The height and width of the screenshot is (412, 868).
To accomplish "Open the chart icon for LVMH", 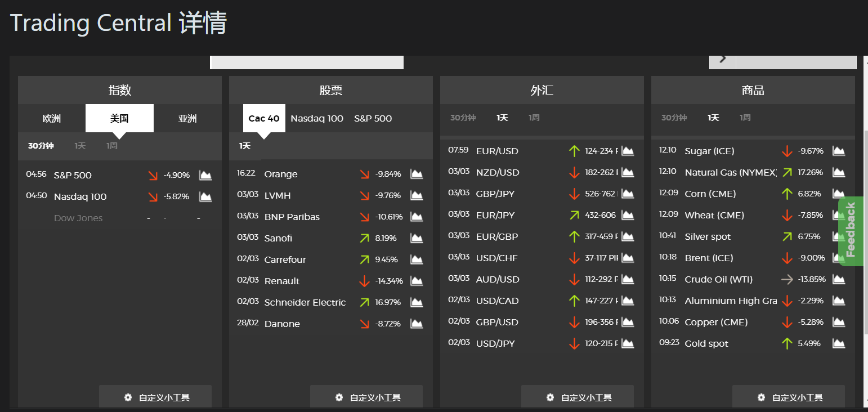I will coord(417,195).
